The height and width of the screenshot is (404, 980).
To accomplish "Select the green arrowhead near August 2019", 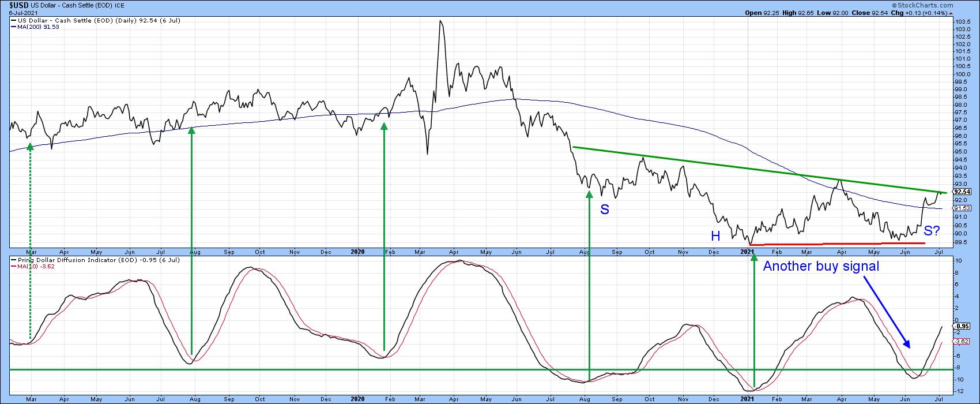I will pyautogui.click(x=191, y=131).
